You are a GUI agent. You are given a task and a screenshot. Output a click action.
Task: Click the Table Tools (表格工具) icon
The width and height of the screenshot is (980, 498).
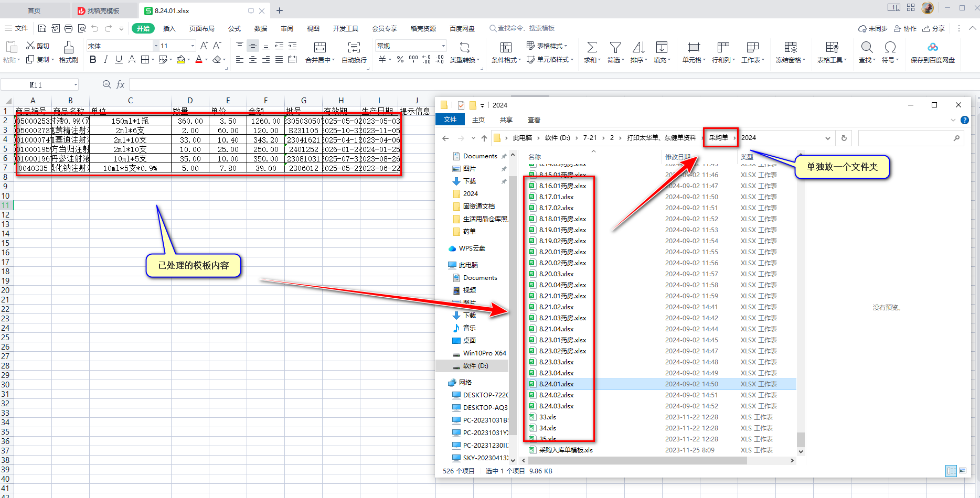tap(832, 48)
